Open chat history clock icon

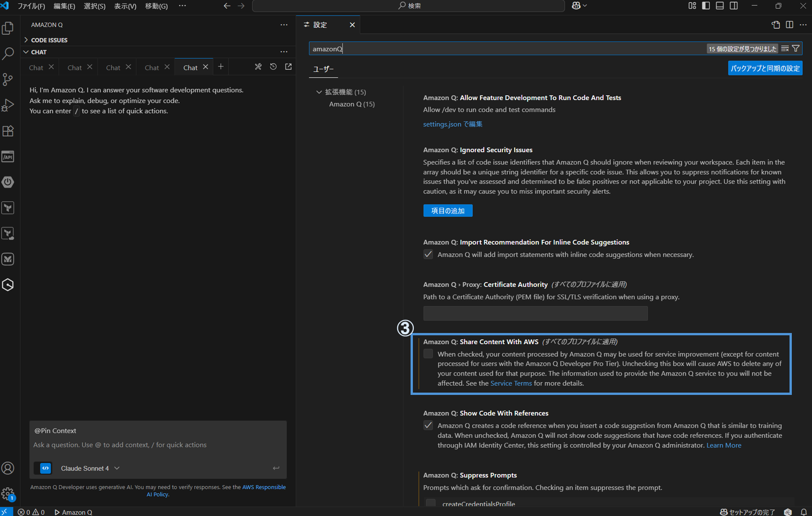[x=273, y=67]
